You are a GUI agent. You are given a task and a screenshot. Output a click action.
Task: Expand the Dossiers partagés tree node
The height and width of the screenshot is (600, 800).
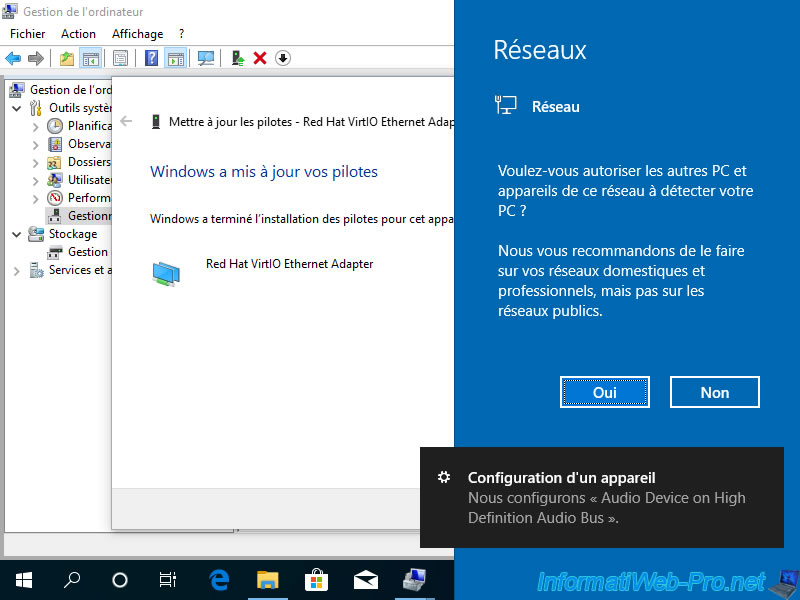point(35,163)
